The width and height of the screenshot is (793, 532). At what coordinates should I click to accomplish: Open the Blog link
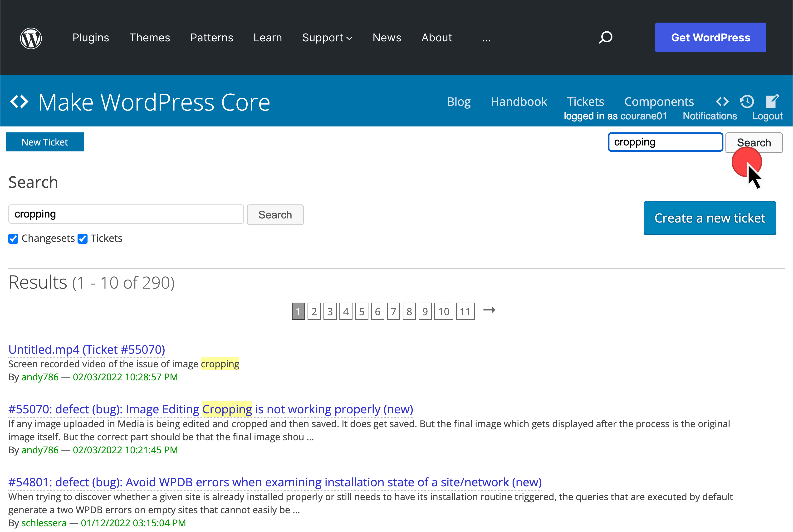tap(459, 102)
